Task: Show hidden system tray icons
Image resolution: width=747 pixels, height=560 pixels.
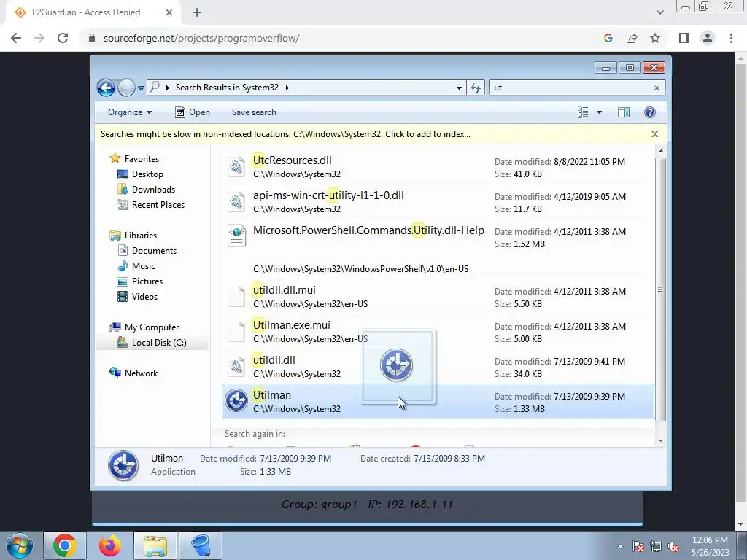Action: pos(620,546)
